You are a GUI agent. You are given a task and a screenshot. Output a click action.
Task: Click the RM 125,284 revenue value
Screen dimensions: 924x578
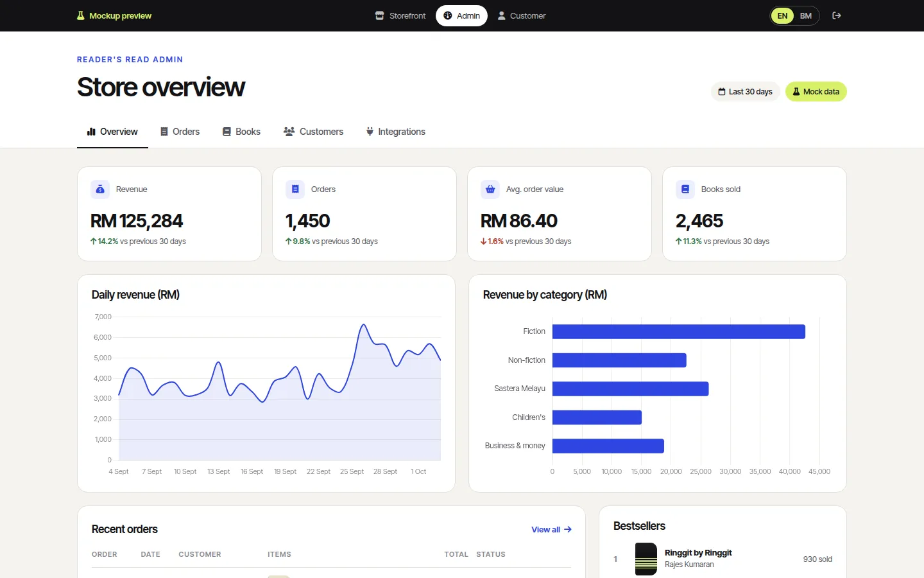137,221
